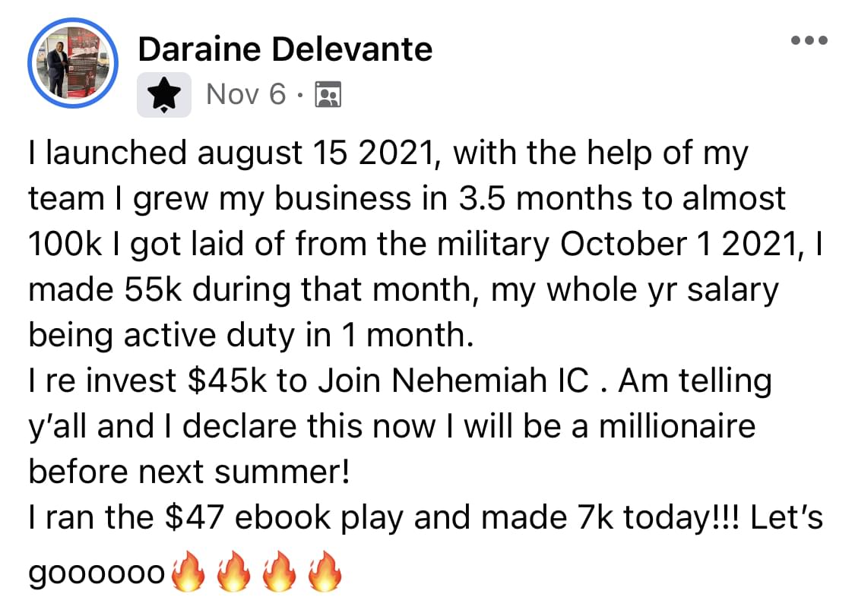Open the Nov 6 post timestamp
The width and height of the screenshot is (855, 616).
coord(245,94)
